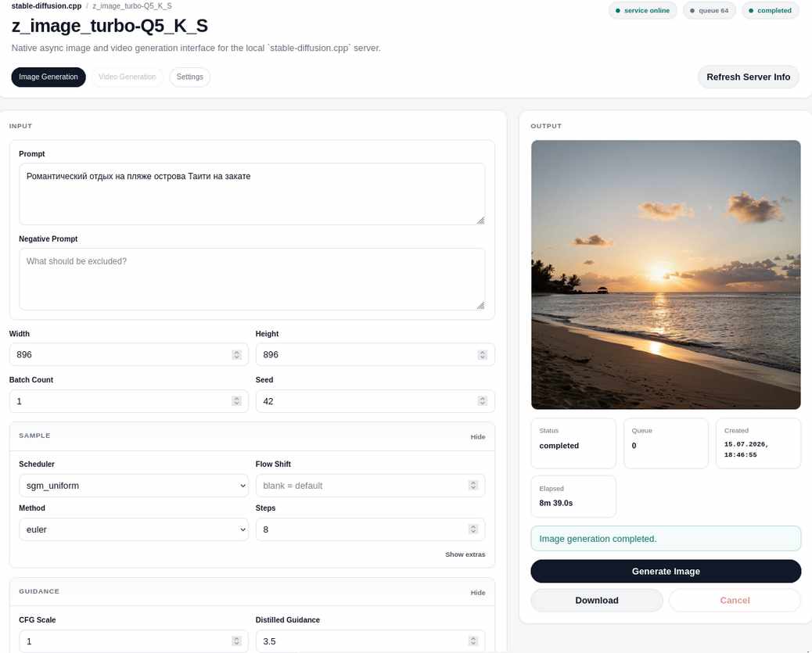812x653 pixels.
Task: Click into the Prompt text area
Action: (x=252, y=194)
